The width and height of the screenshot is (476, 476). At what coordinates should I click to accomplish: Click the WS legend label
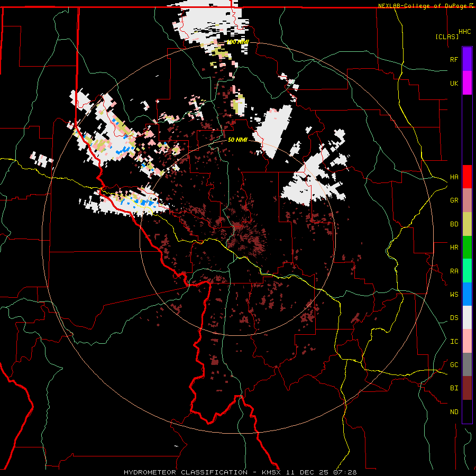(454, 295)
